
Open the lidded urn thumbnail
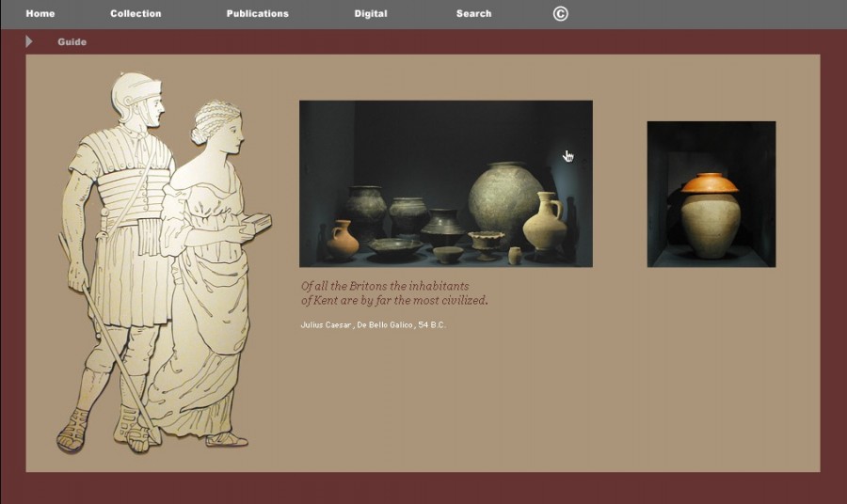[x=711, y=194]
